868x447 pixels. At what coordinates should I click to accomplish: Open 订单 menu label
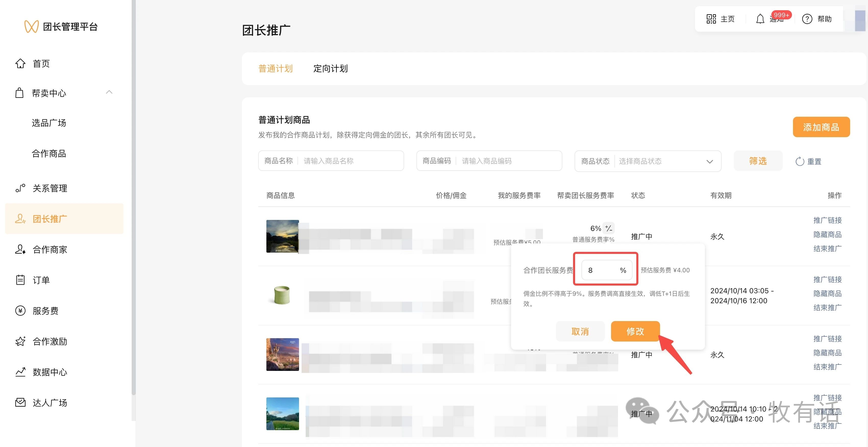pyautogui.click(x=41, y=280)
